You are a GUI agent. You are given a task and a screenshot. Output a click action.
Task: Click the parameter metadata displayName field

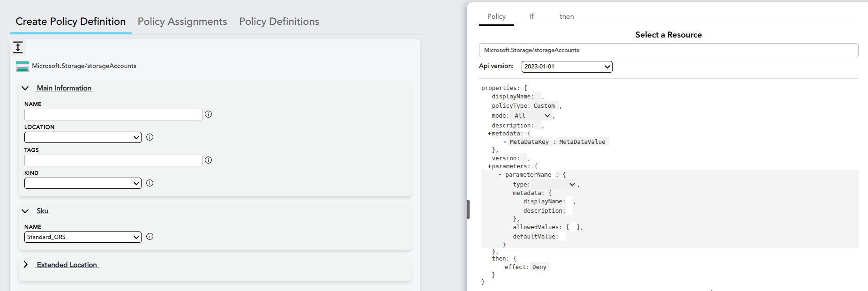click(569, 201)
